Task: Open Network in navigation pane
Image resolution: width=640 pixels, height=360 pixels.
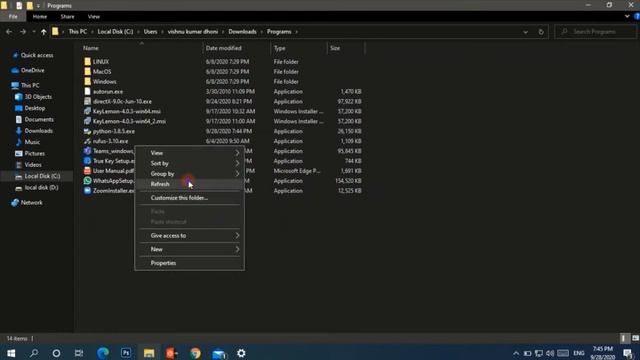Action: pos(31,203)
